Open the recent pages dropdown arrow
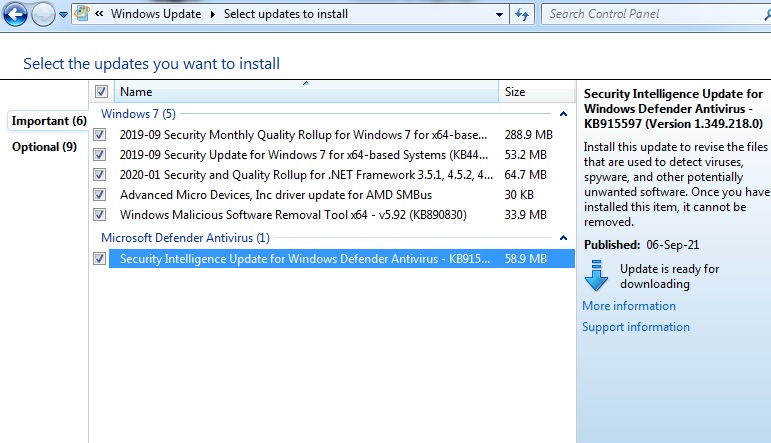 63,15
